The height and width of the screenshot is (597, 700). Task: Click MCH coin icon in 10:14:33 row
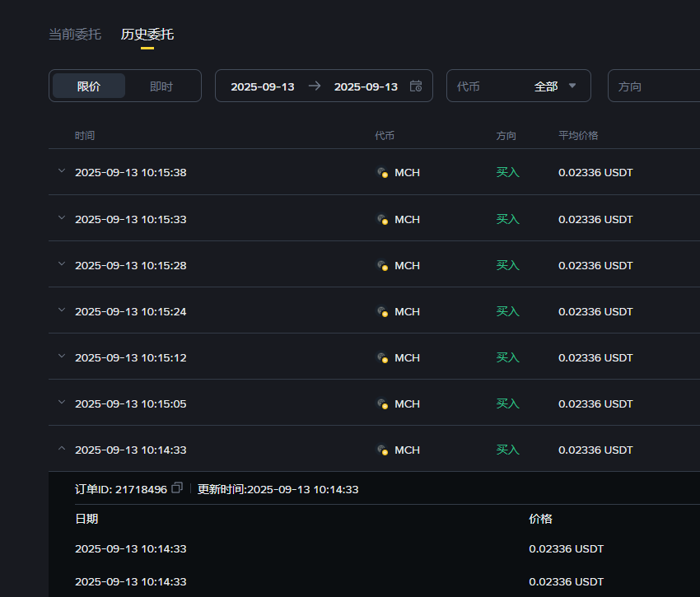(x=383, y=450)
